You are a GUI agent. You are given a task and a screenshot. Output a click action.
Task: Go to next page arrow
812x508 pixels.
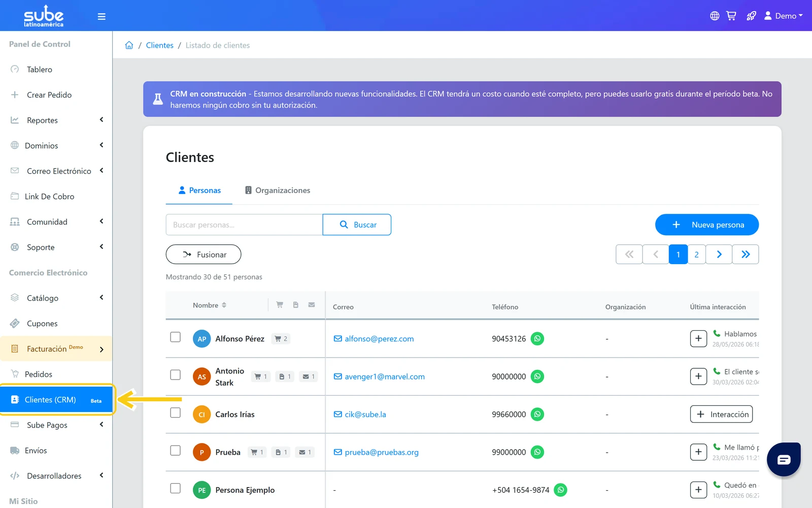719,255
